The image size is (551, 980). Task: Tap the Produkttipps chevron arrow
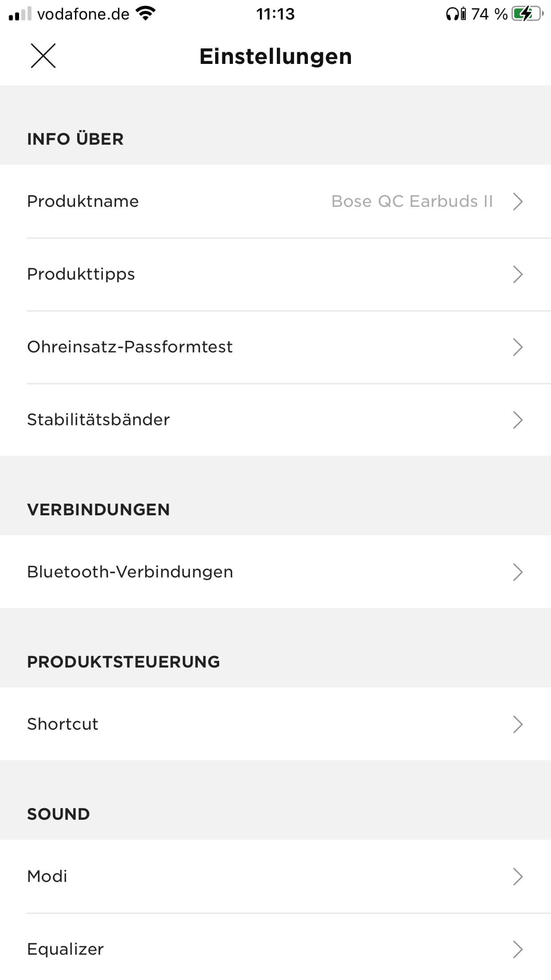[517, 274]
